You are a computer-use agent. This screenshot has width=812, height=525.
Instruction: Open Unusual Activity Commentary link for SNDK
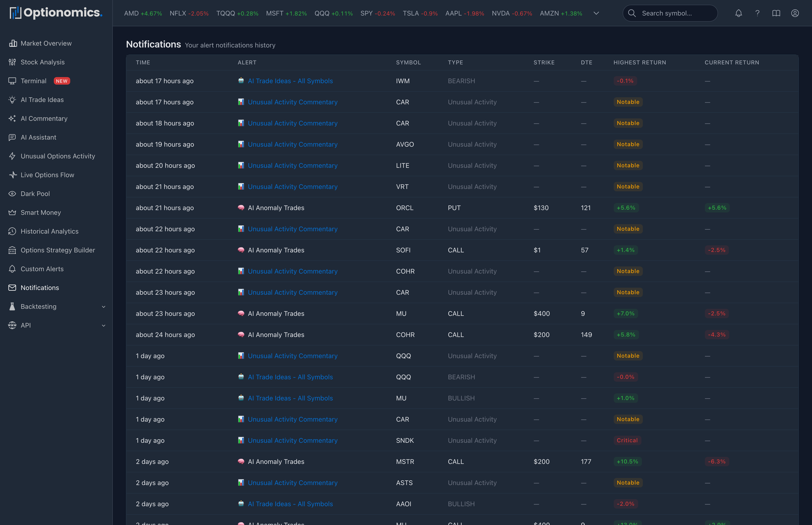point(293,440)
